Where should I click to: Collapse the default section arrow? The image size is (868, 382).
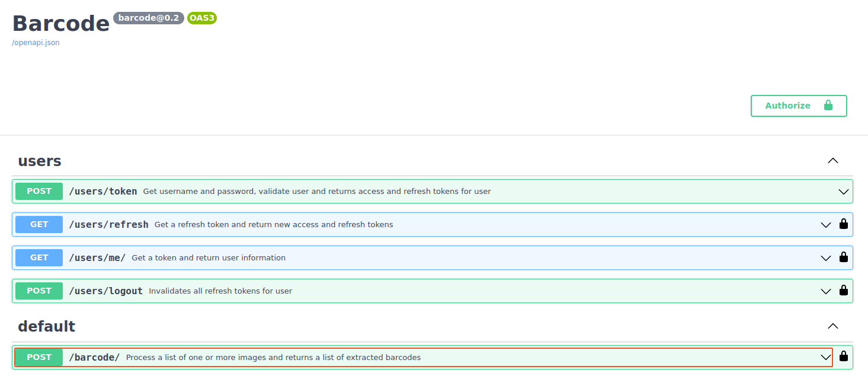point(833,326)
